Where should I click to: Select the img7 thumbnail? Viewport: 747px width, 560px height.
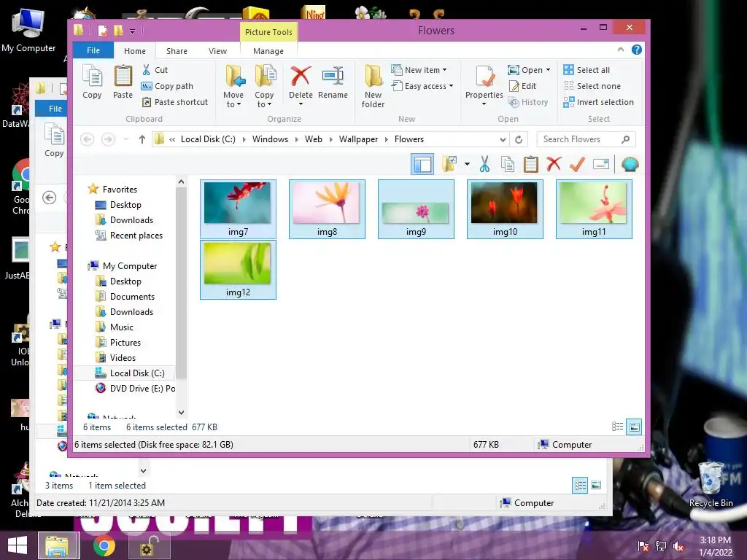pyautogui.click(x=238, y=209)
